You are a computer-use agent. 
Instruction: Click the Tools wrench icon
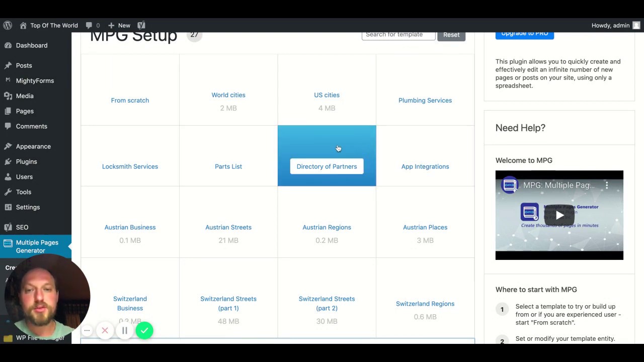[x=8, y=192]
